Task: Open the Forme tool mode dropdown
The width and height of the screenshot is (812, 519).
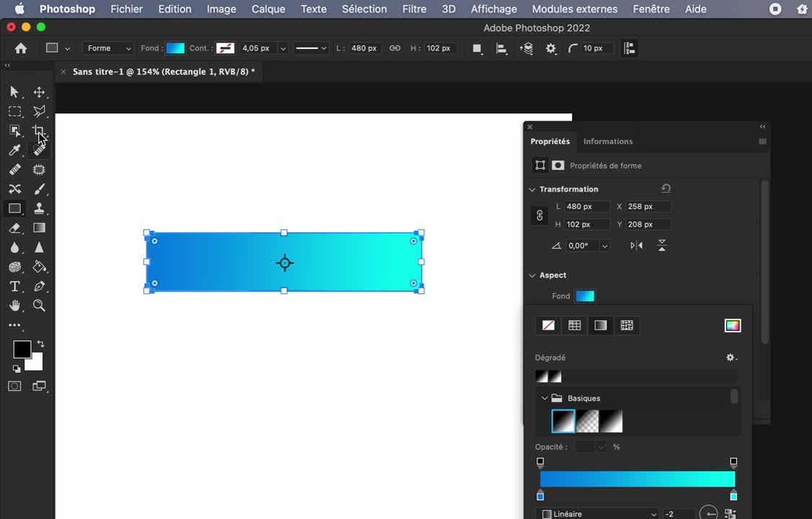Action: (108, 48)
